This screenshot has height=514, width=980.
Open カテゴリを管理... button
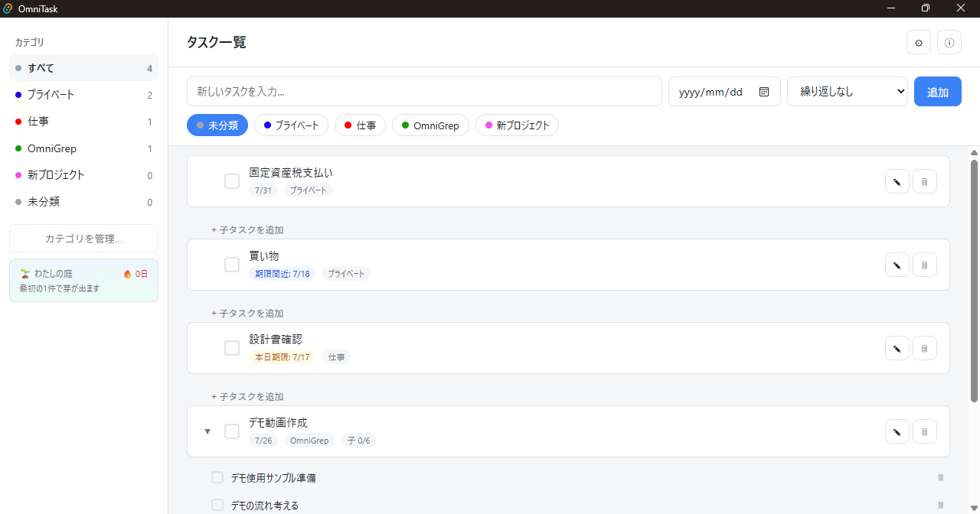[x=83, y=239]
